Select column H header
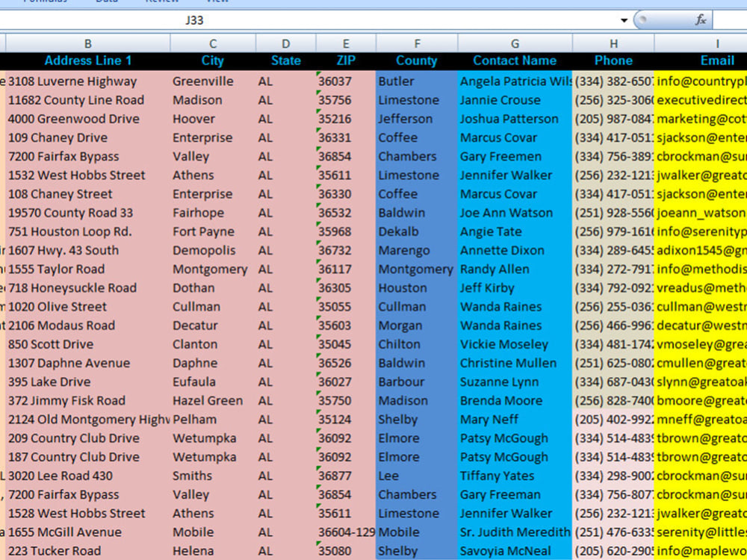Viewport: 747px width, 560px height. pyautogui.click(x=613, y=43)
